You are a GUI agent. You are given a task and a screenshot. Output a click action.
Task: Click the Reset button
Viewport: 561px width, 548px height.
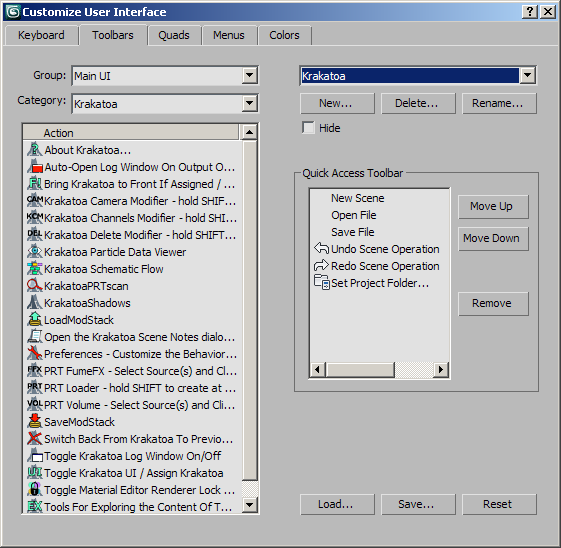click(499, 504)
